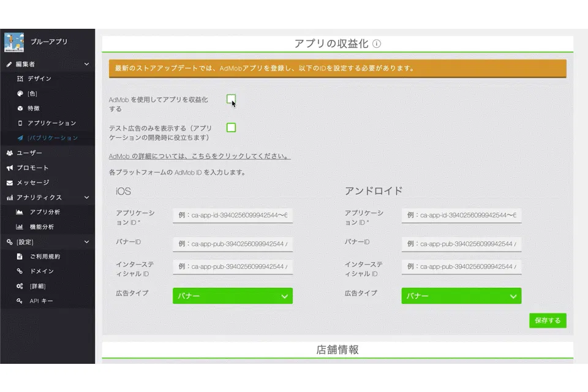Click the design icon in the sidebar
The image size is (588, 392).
click(20, 79)
